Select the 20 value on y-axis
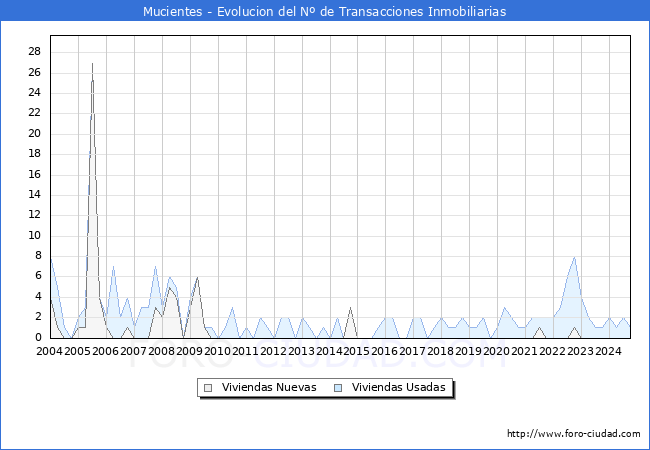 34,134
